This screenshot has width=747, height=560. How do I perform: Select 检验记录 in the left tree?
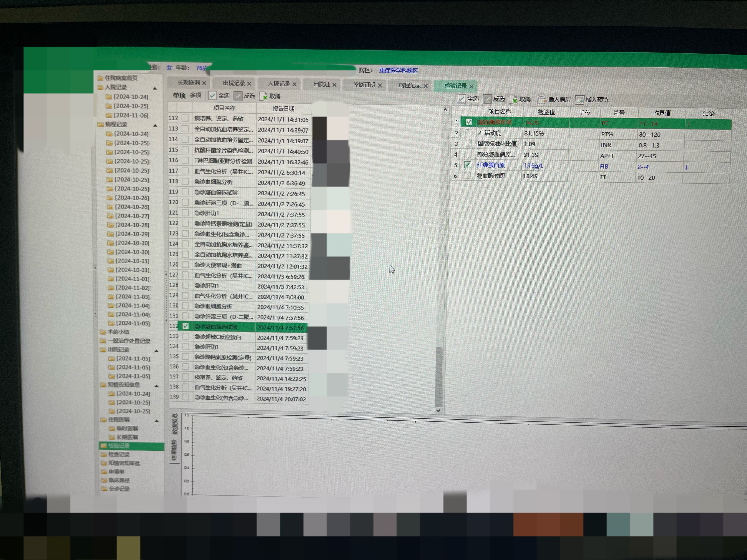click(x=132, y=446)
